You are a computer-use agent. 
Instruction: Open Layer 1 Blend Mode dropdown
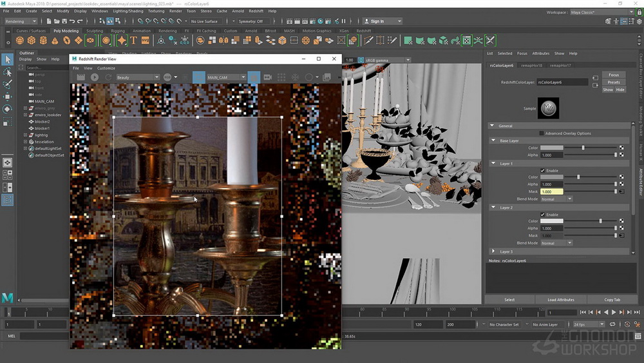[x=556, y=199]
